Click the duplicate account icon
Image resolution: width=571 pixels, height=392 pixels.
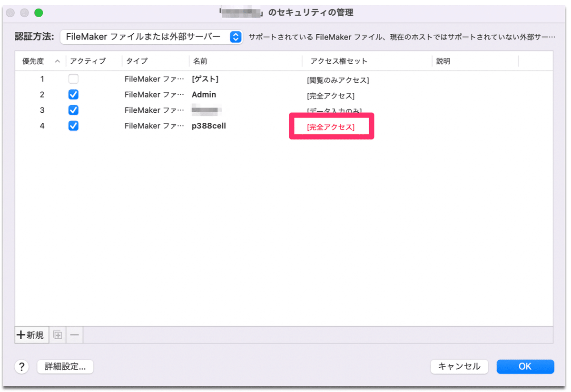(x=57, y=335)
